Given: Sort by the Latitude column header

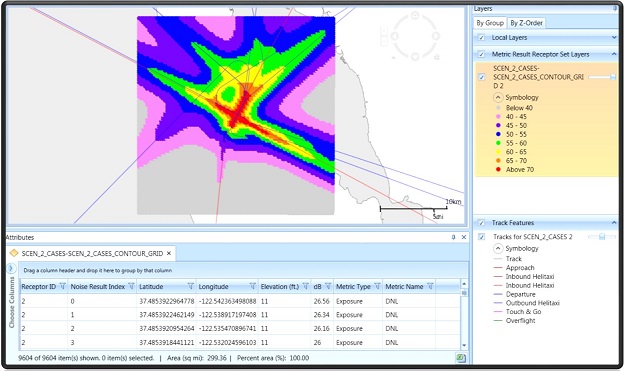Looking at the screenshot, I should point(151,287).
